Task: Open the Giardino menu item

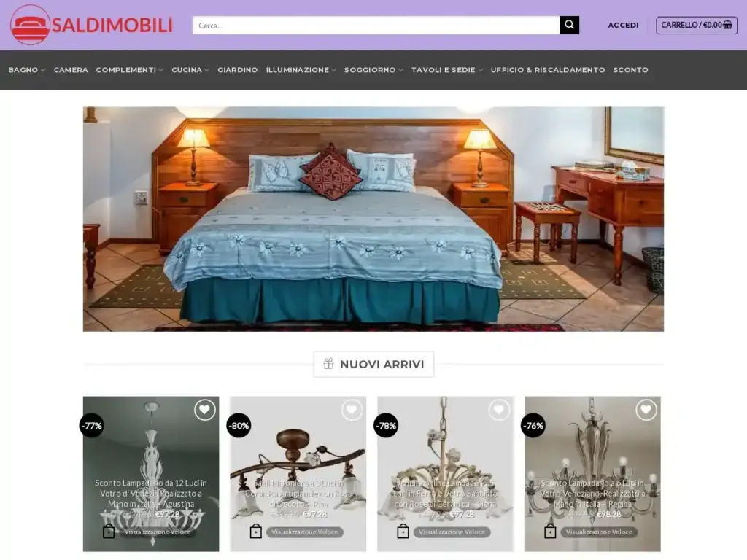Action: pos(238,70)
